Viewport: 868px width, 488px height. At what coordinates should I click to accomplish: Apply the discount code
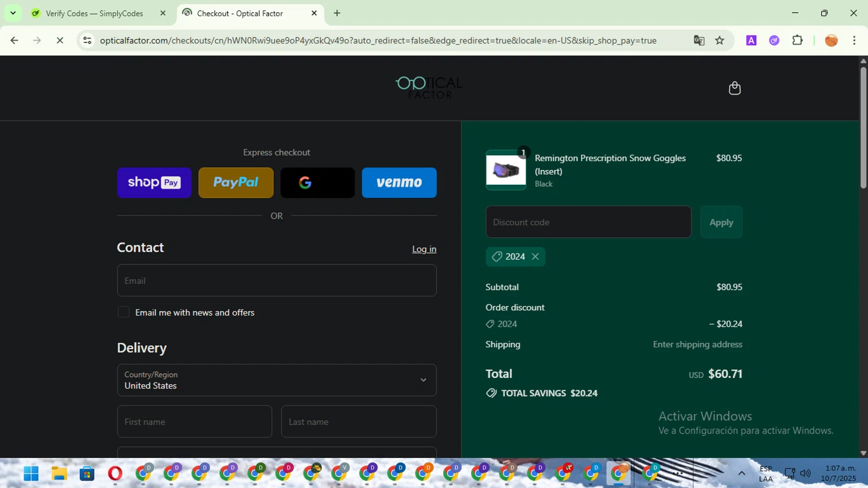[x=721, y=222]
